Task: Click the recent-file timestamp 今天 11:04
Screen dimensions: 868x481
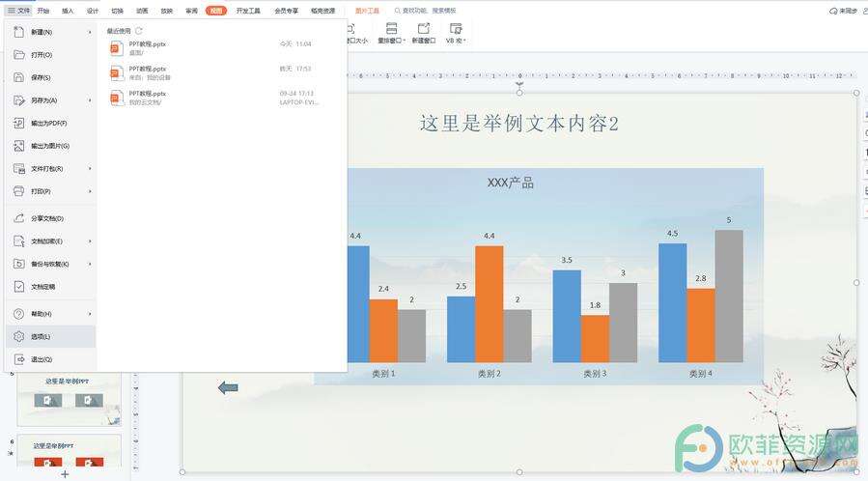Action: click(x=295, y=43)
